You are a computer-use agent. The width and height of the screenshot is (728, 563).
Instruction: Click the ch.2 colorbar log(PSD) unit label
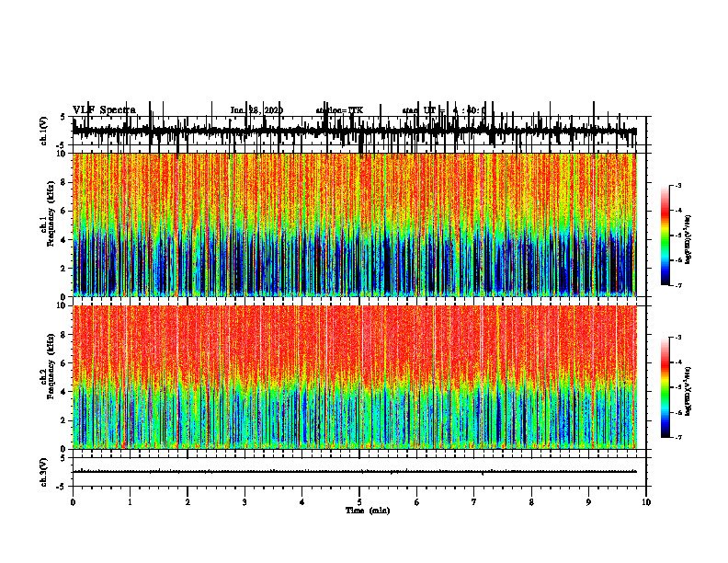[688, 391]
